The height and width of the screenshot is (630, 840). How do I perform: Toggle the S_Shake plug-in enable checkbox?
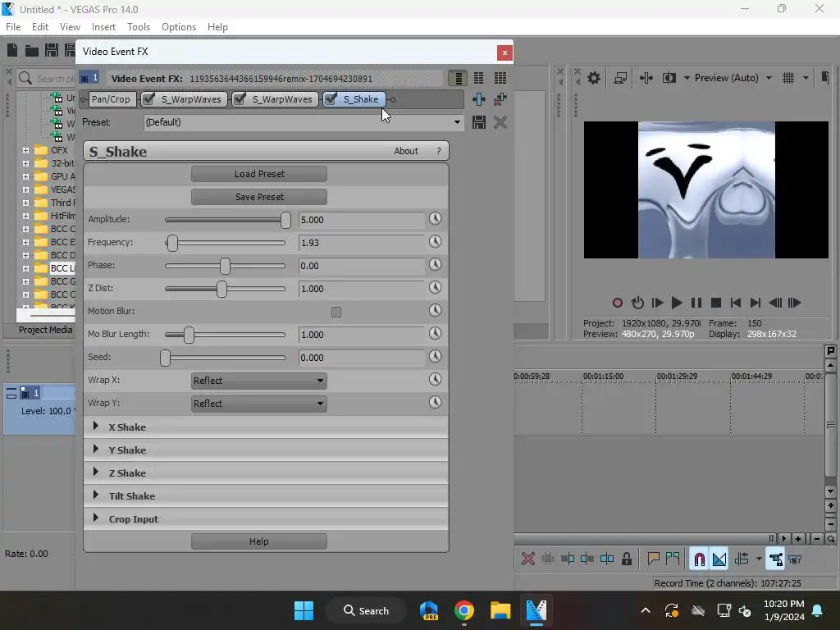(x=331, y=99)
